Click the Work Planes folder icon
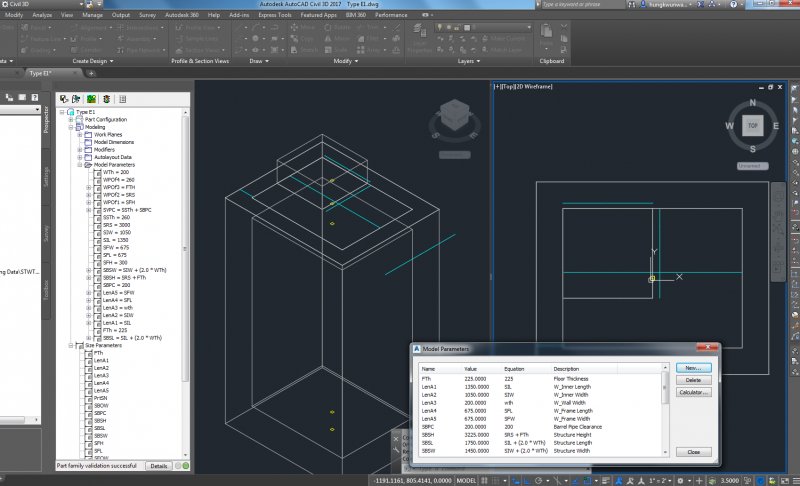Viewport: 800px width, 486px height. [88, 135]
